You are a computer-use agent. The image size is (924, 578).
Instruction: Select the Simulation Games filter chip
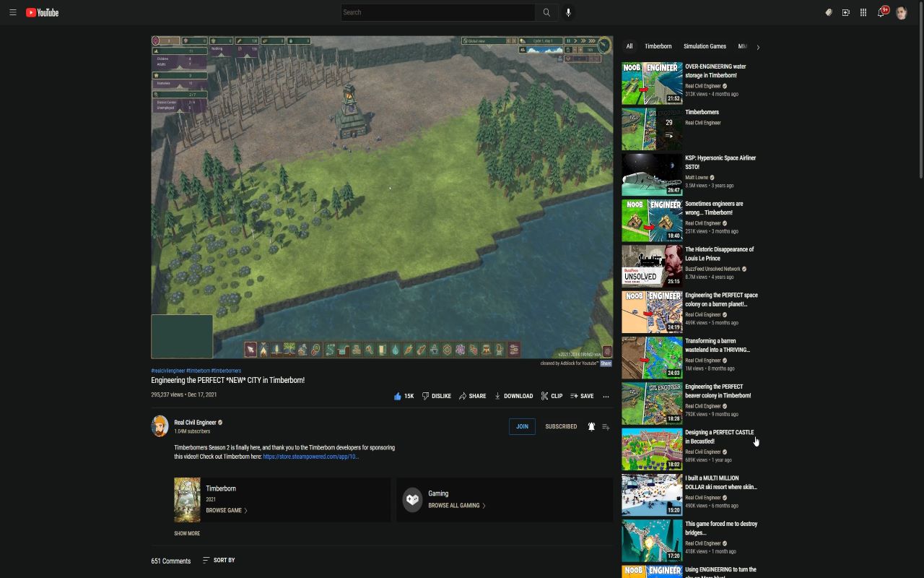point(705,46)
